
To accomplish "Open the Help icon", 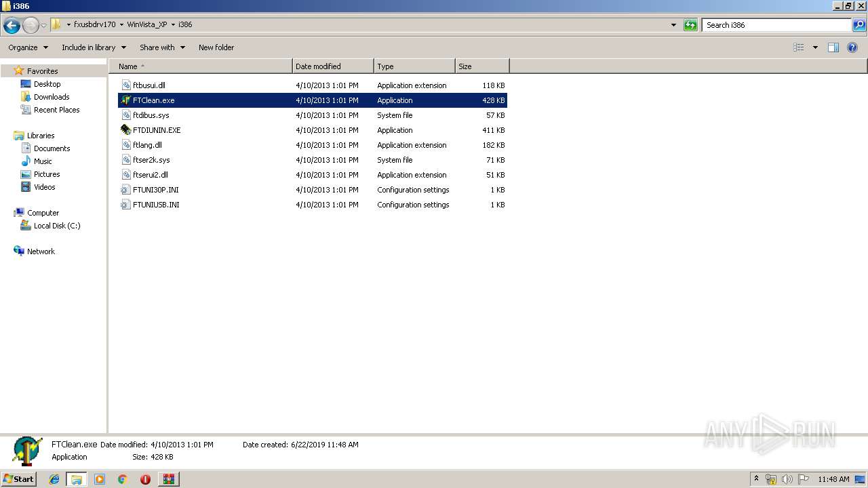I will click(852, 47).
